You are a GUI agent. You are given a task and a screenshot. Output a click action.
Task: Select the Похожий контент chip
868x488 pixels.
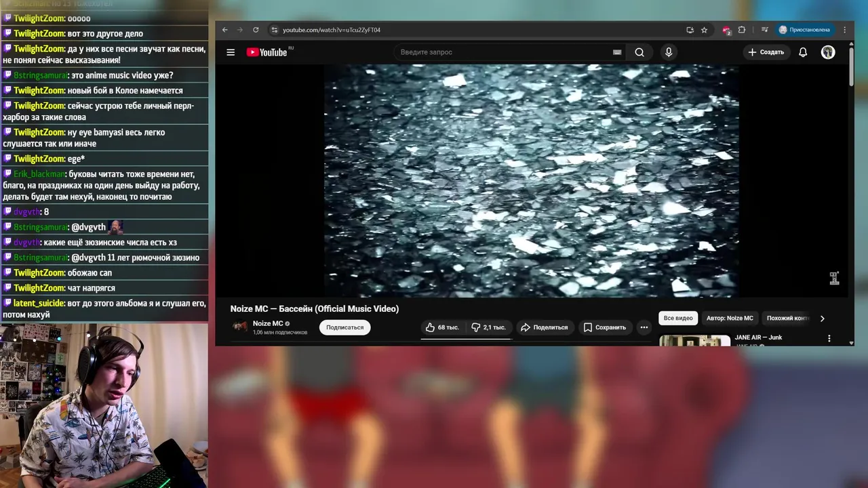click(787, 318)
